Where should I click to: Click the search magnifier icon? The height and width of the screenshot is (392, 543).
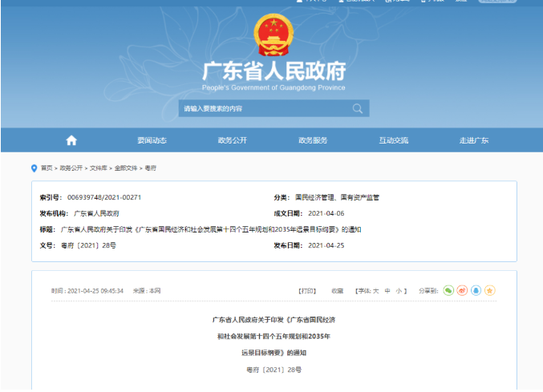(358, 109)
